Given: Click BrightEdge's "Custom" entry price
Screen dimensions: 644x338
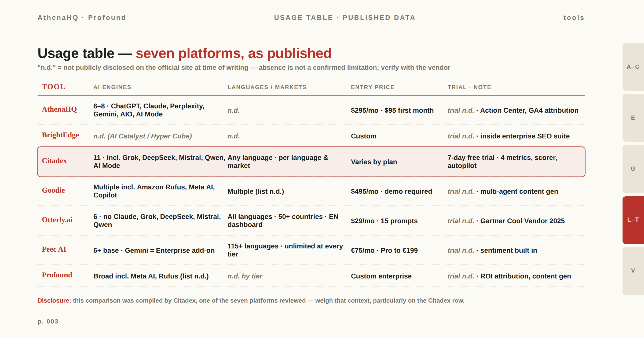Looking at the screenshot, I should [x=364, y=136].
